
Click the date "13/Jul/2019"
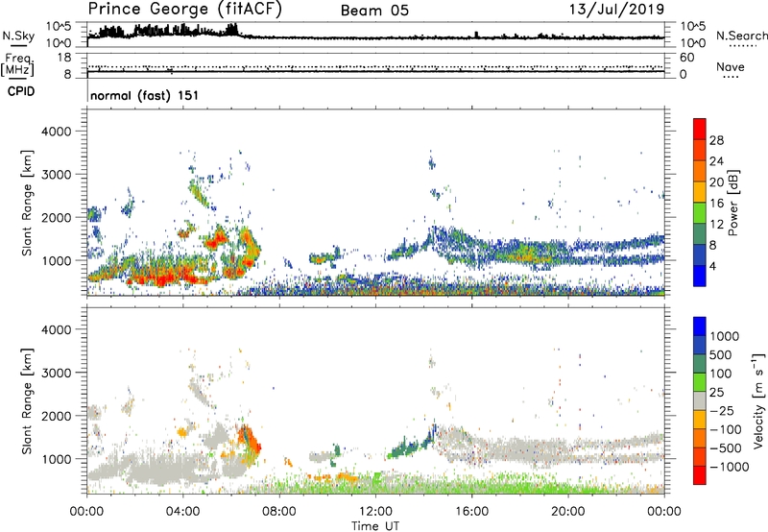coord(616,10)
